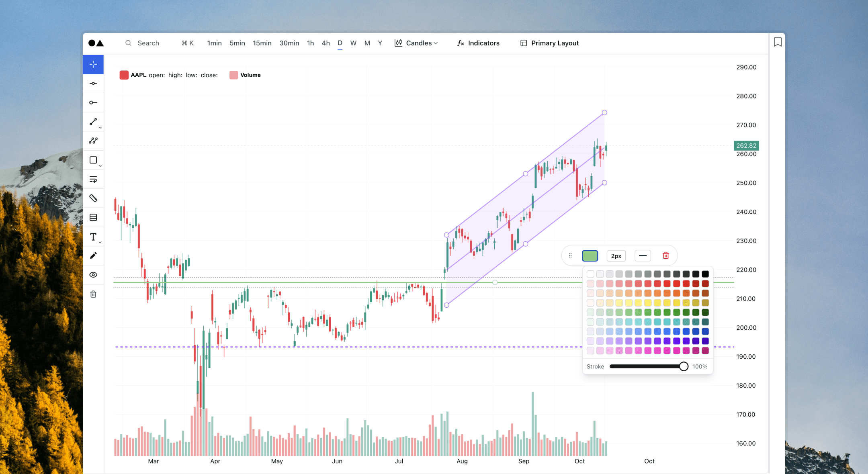Select the horizontal line tool
This screenshot has height=474, width=868.
coord(93,84)
